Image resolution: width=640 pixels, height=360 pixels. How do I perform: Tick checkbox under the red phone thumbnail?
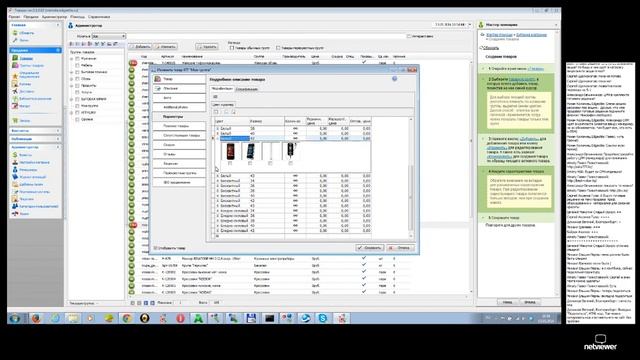pos(230,163)
